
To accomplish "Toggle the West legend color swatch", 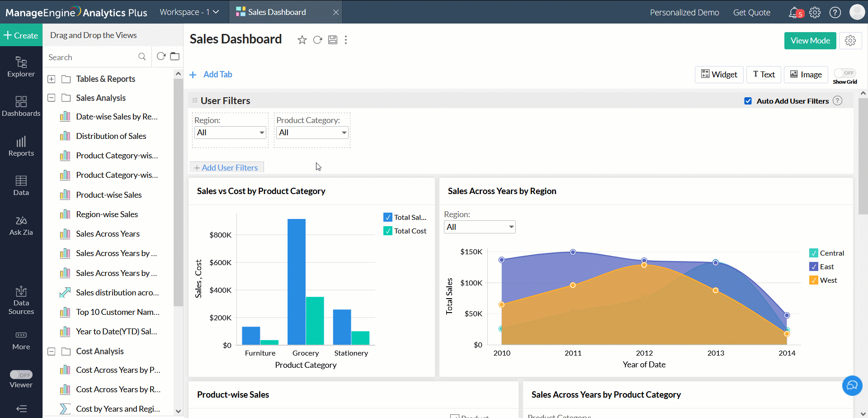I will [813, 280].
